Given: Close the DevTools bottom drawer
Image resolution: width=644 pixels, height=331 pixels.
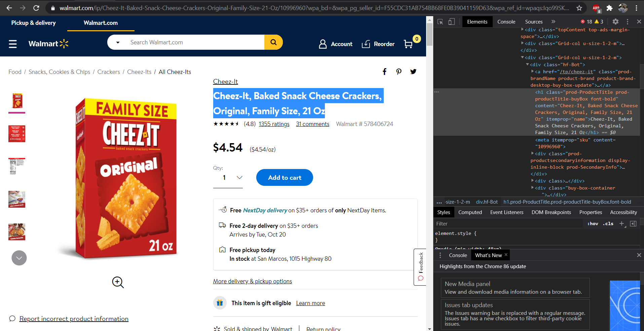Looking at the screenshot, I should pyautogui.click(x=639, y=255).
